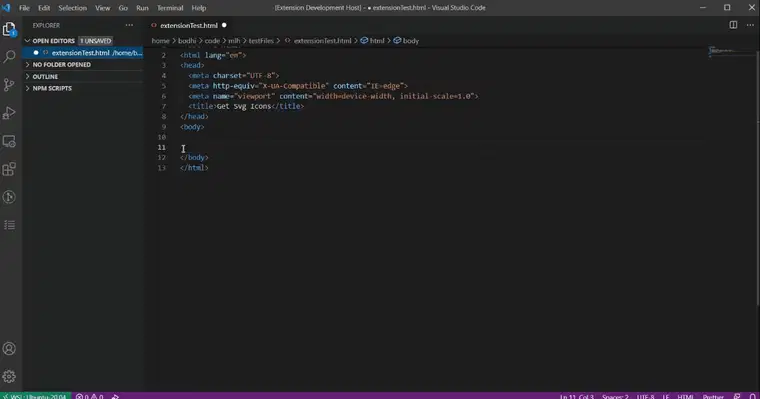760x399 pixels.
Task: Click the Prettier status bar entry
Action: coord(713,396)
